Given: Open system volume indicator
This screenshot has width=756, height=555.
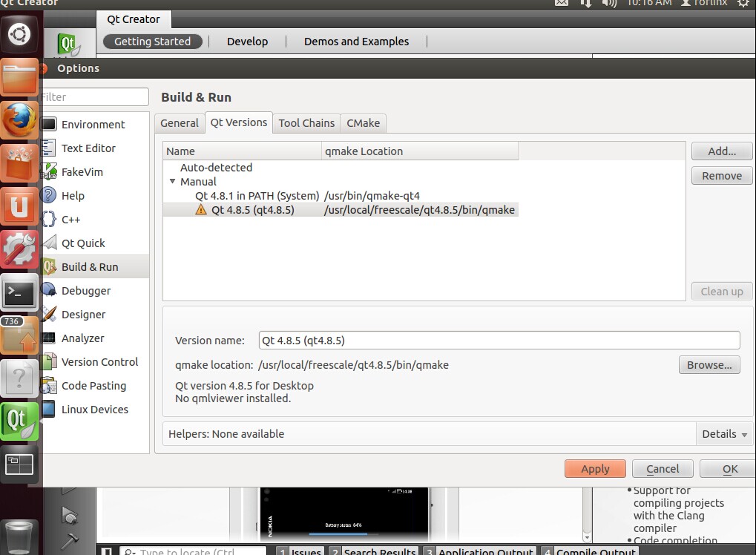Looking at the screenshot, I should pos(609,3).
